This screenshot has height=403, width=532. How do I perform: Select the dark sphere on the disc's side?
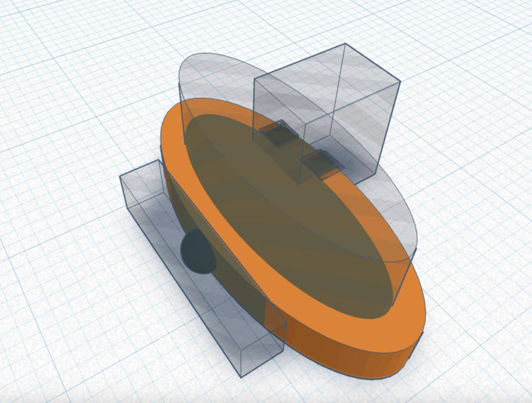198,251
